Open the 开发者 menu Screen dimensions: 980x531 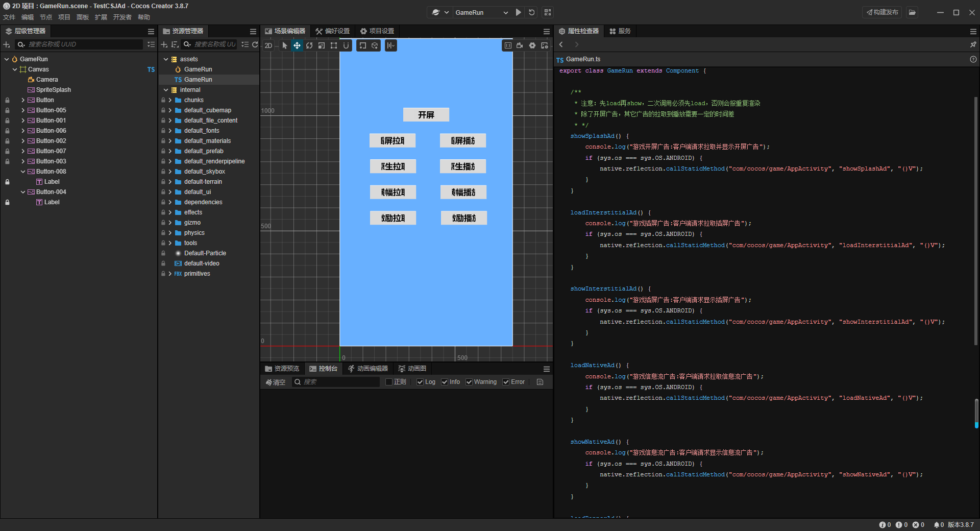pyautogui.click(x=122, y=17)
